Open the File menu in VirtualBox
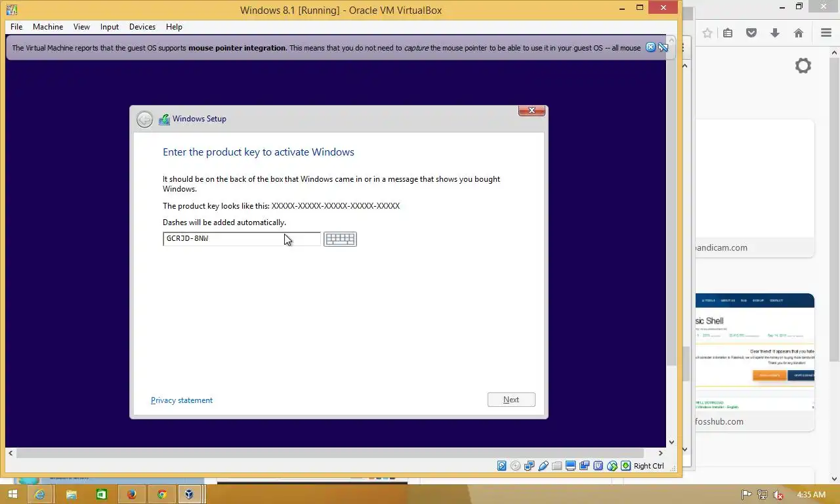This screenshot has height=504, width=840. tap(16, 27)
